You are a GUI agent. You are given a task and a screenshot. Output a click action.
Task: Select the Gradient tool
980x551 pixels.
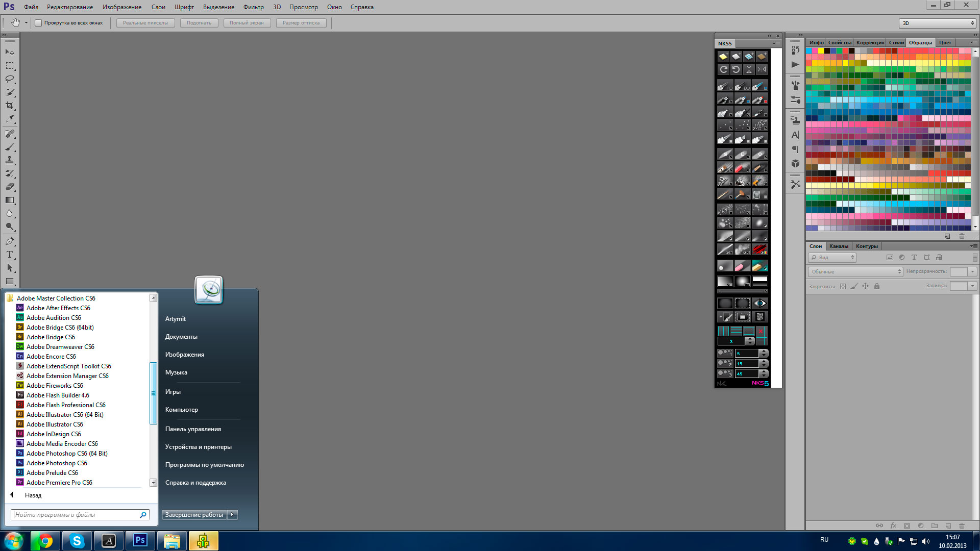(10, 200)
